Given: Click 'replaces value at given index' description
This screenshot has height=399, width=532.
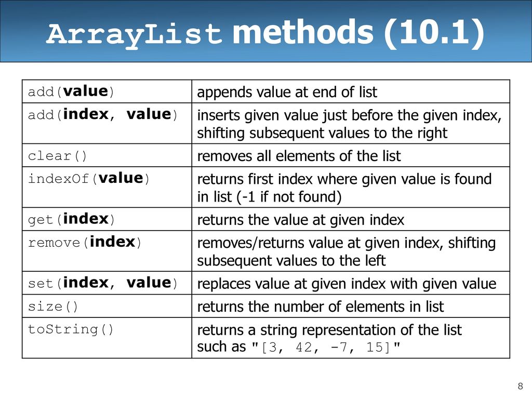Looking at the screenshot, I should click(x=347, y=284).
